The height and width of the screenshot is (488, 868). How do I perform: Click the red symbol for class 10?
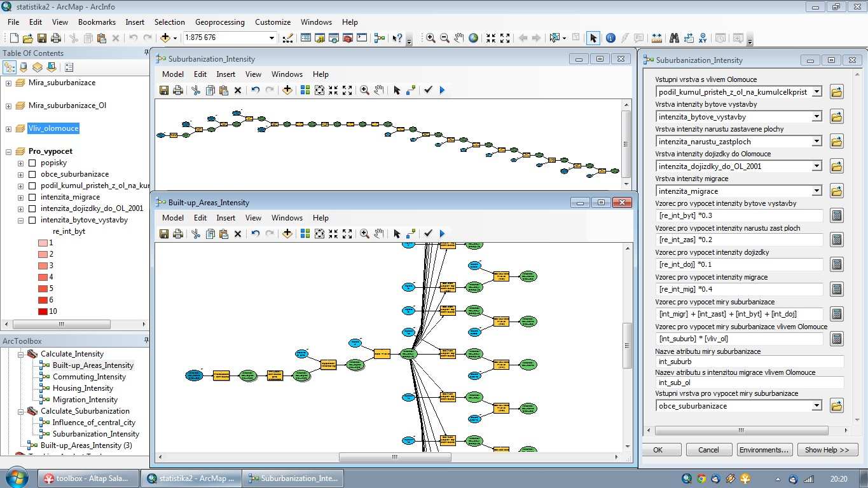[43, 311]
